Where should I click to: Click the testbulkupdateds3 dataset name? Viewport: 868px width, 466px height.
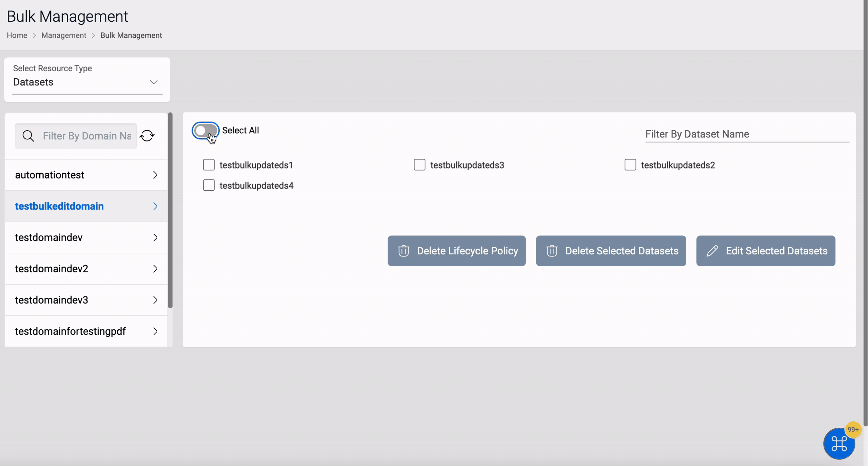[467, 165]
